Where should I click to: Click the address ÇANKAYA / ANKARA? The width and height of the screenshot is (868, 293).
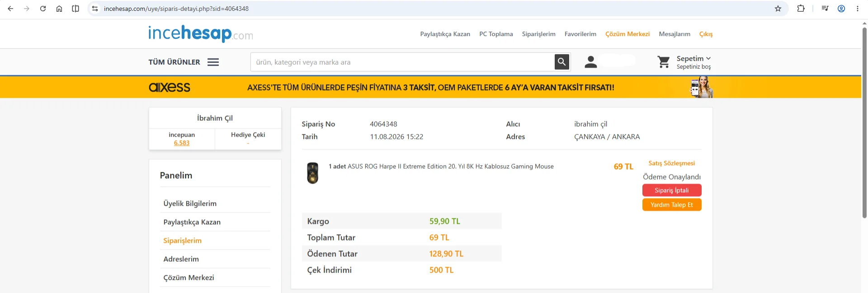607,137
